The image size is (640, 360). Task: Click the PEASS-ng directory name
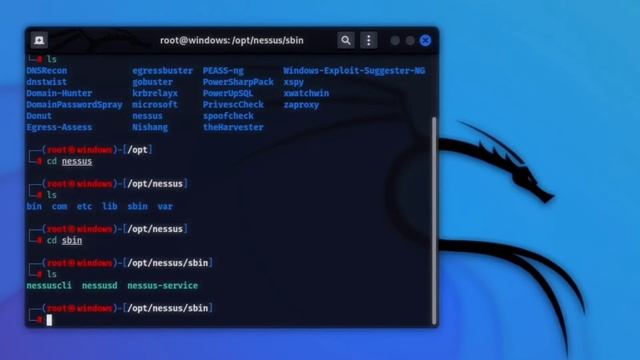[x=223, y=71]
